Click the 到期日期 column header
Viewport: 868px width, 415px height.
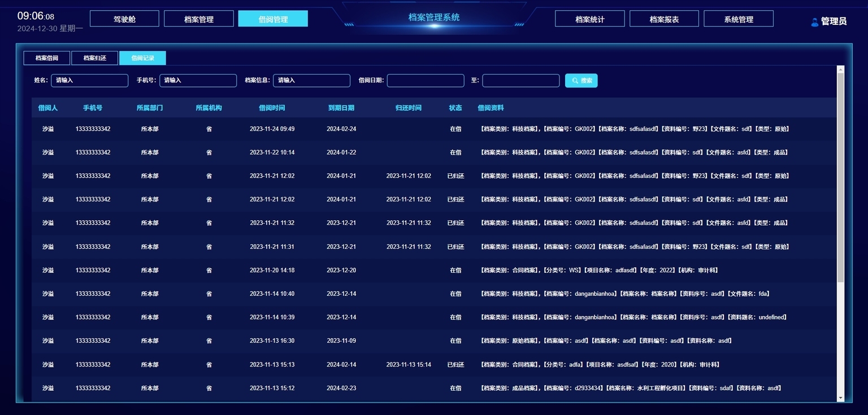tap(341, 108)
